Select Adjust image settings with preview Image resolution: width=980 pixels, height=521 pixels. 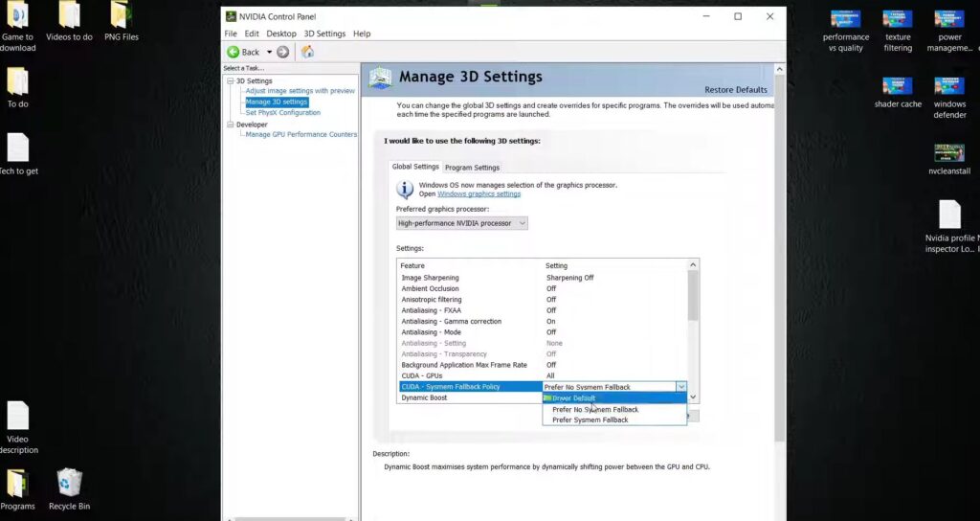coord(300,91)
